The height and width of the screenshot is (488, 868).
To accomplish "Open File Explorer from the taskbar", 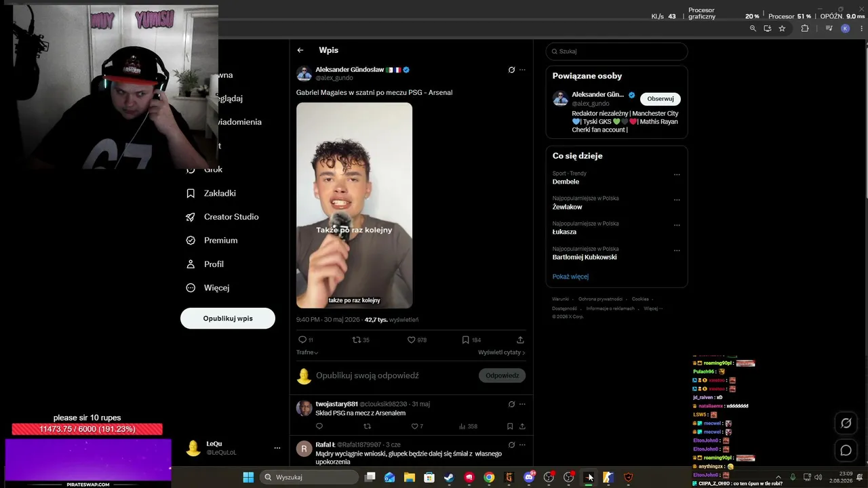I will click(410, 477).
